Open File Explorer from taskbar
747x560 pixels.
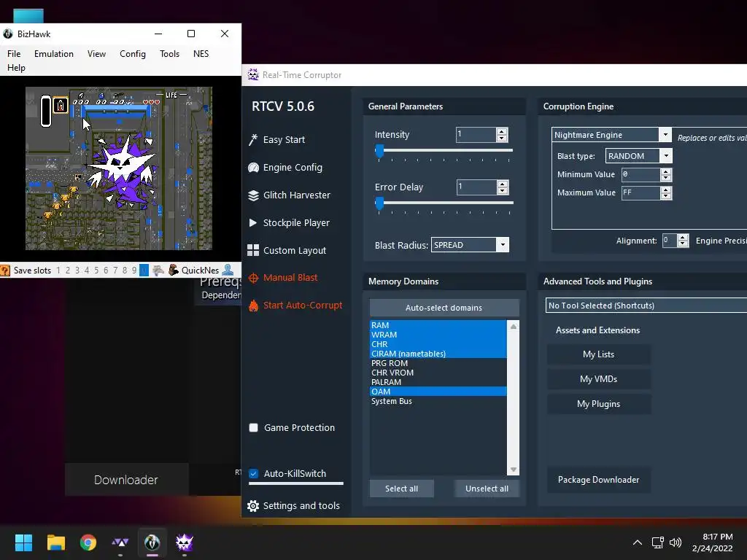point(55,542)
